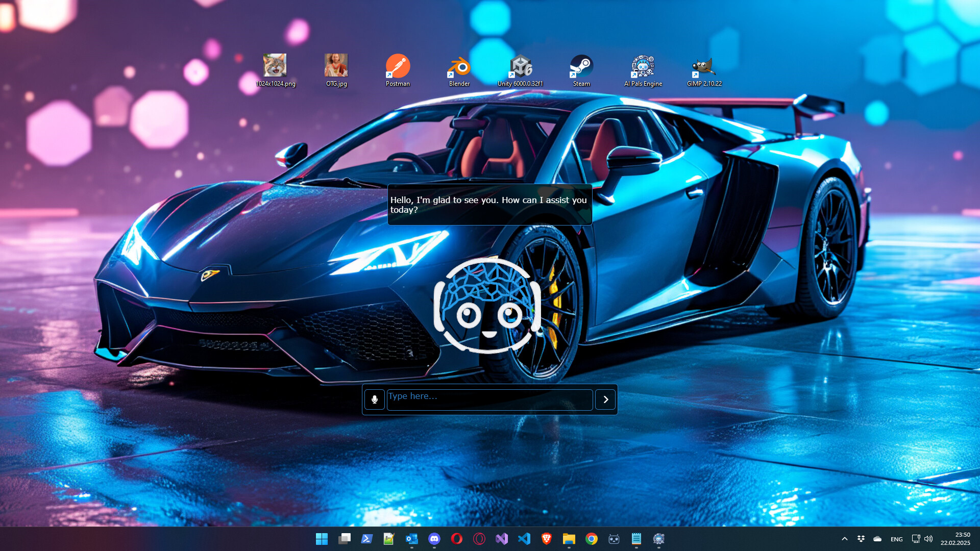
Task: Select the Blender desktop shortcut
Action: pyautogui.click(x=459, y=70)
